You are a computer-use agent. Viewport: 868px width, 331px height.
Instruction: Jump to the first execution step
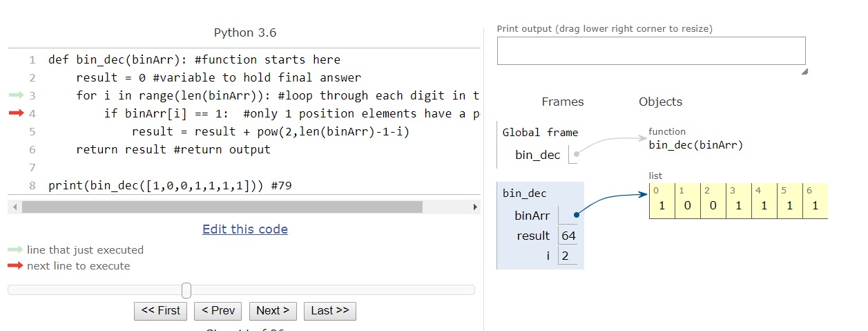pos(161,311)
